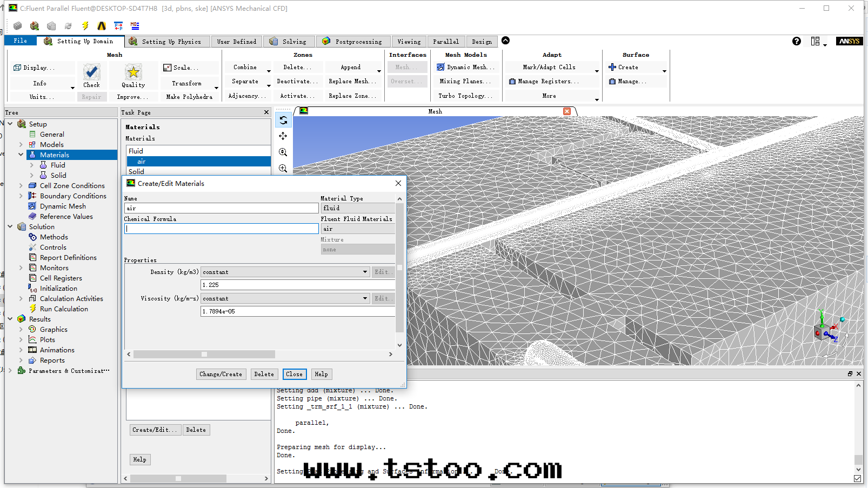
Task: Click the Change/Create button
Action: (x=221, y=374)
